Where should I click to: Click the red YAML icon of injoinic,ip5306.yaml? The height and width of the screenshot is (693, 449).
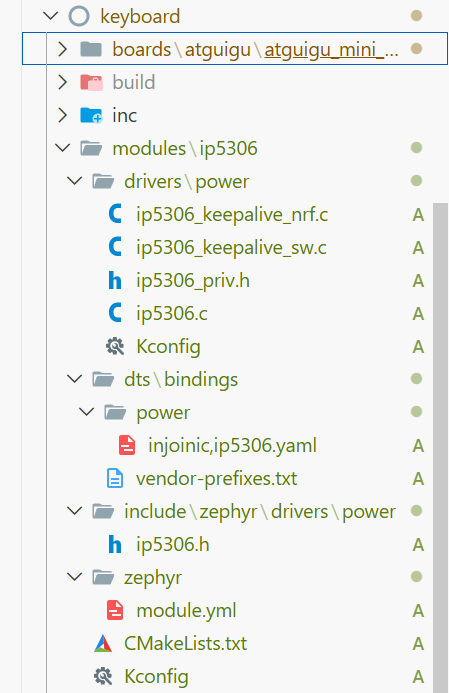127,446
